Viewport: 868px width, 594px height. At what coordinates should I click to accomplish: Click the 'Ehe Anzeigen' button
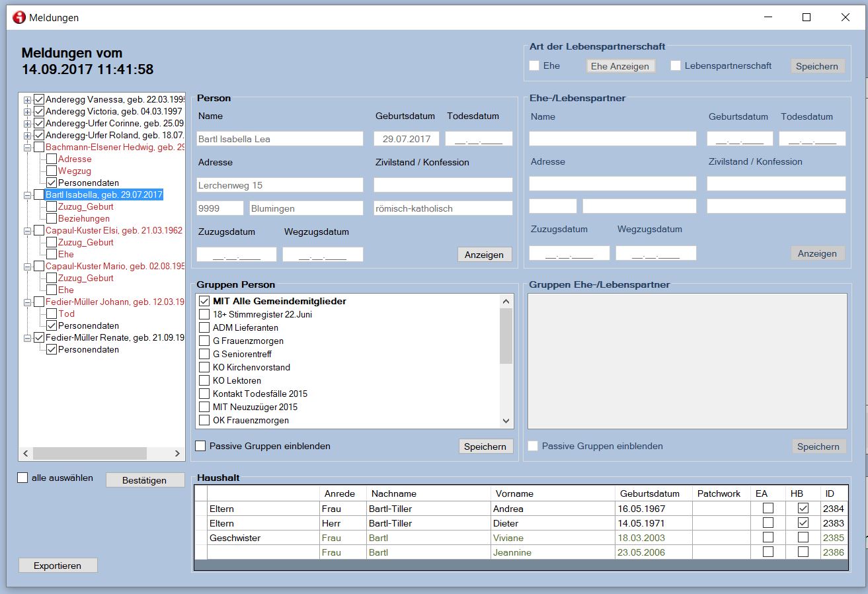[619, 66]
